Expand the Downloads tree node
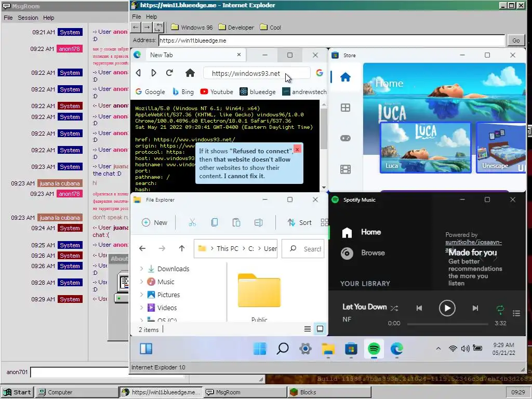The height and width of the screenshot is (399, 532). click(x=141, y=269)
